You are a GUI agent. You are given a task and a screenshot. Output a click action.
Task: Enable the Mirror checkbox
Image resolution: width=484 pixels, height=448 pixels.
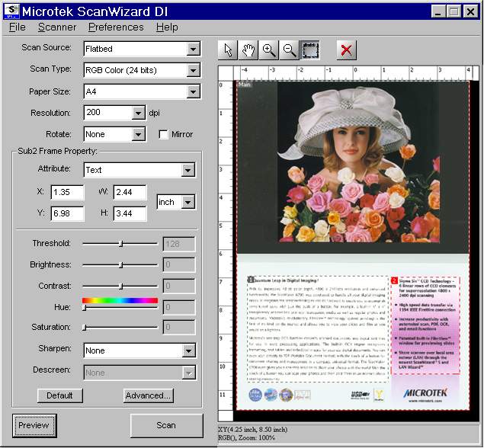pos(163,135)
